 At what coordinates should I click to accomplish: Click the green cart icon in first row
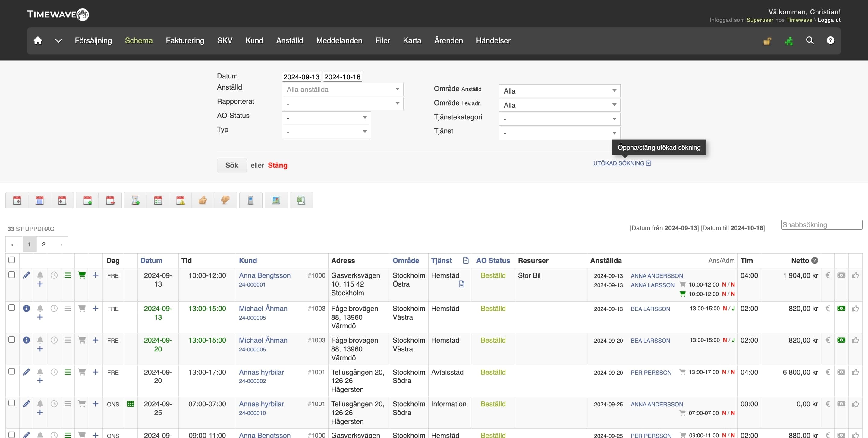82,275
